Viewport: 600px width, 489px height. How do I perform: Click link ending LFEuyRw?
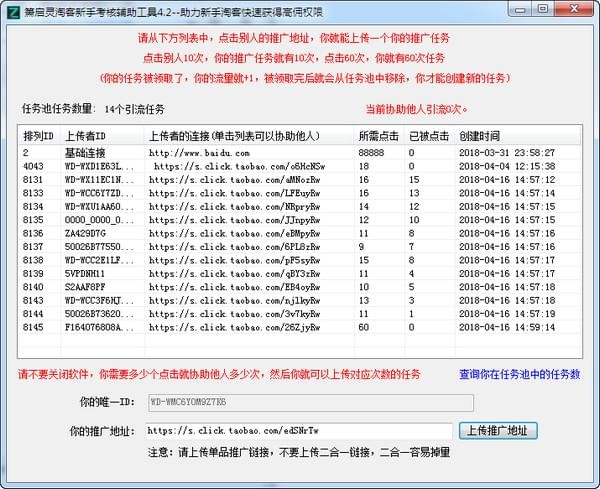pyautogui.click(x=235, y=193)
